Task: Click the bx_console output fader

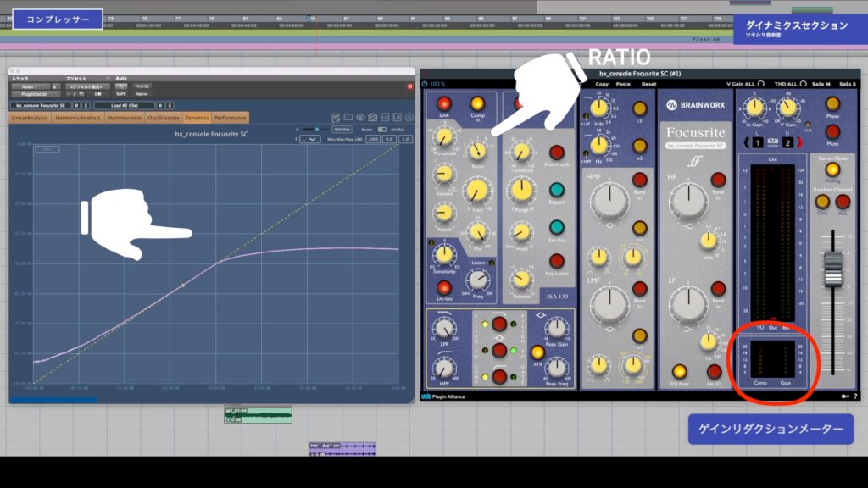Action: [832, 269]
